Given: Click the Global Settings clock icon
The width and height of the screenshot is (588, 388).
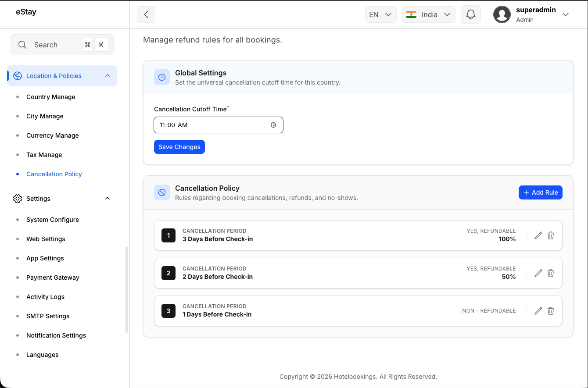Looking at the screenshot, I should [x=162, y=77].
